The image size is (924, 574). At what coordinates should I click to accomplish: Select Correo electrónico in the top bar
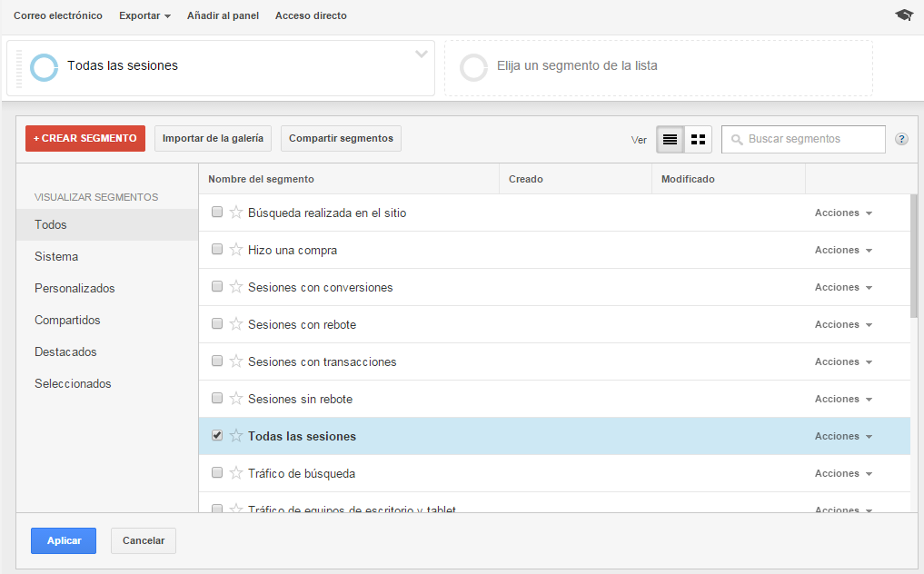pos(57,15)
